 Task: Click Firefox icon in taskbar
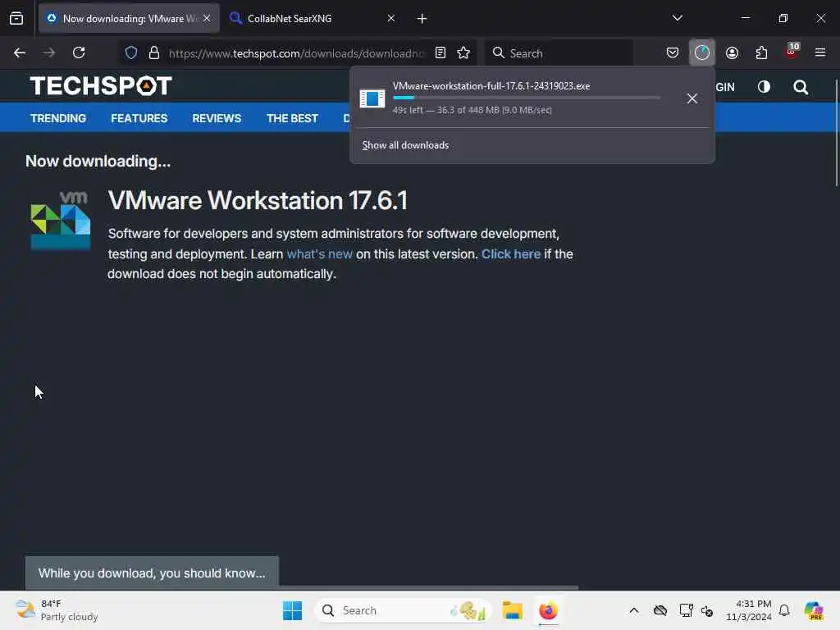point(548,610)
